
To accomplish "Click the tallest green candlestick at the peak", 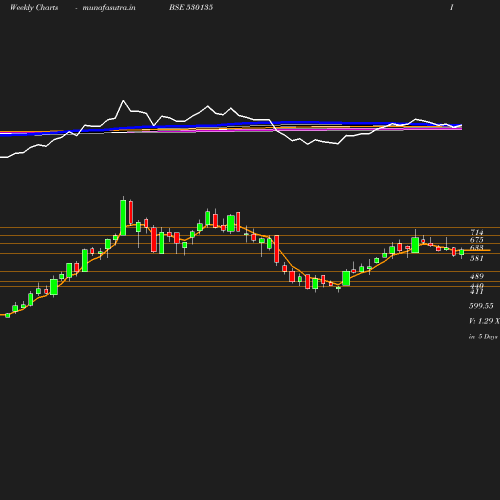I will (x=123, y=217).
